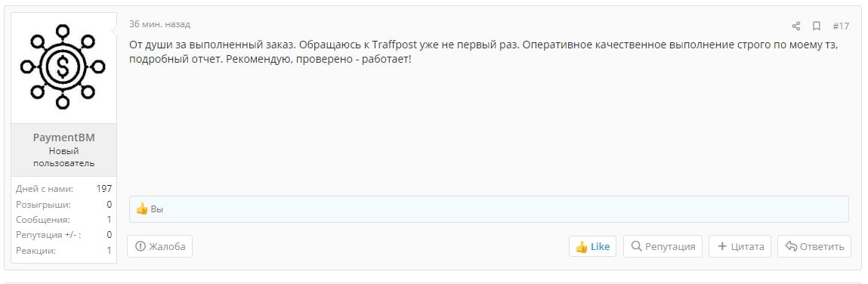
Task: Open the #17 post permalink
Action: (840, 26)
